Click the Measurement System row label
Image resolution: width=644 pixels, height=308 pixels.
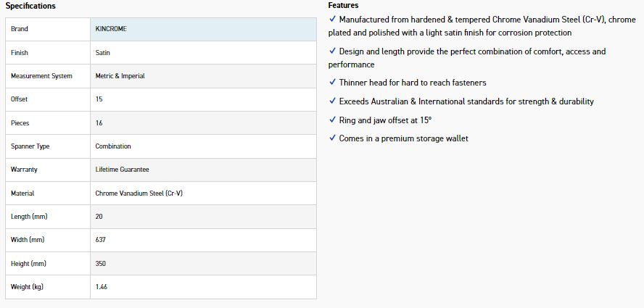pos(41,76)
